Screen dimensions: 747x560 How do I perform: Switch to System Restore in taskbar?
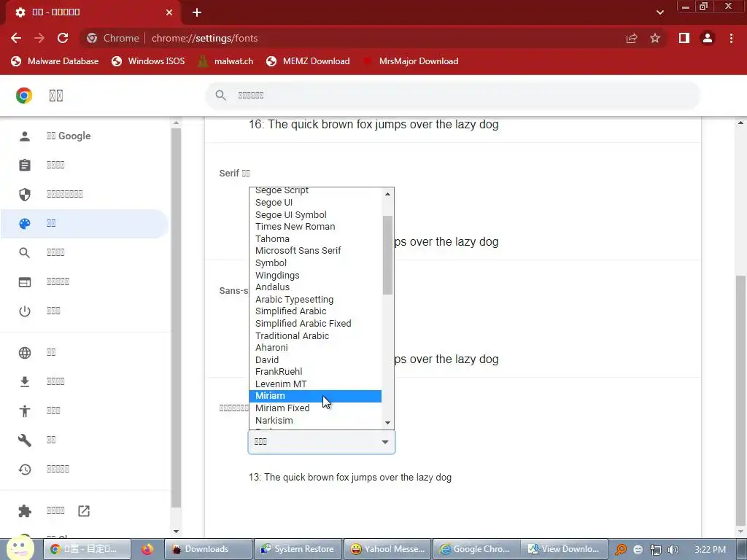tap(298, 549)
